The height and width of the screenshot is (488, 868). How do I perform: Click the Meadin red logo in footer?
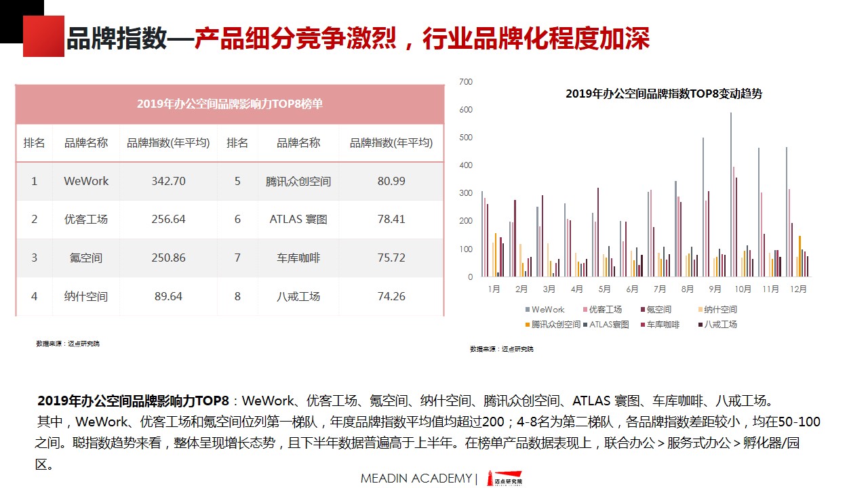[x=508, y=479]
